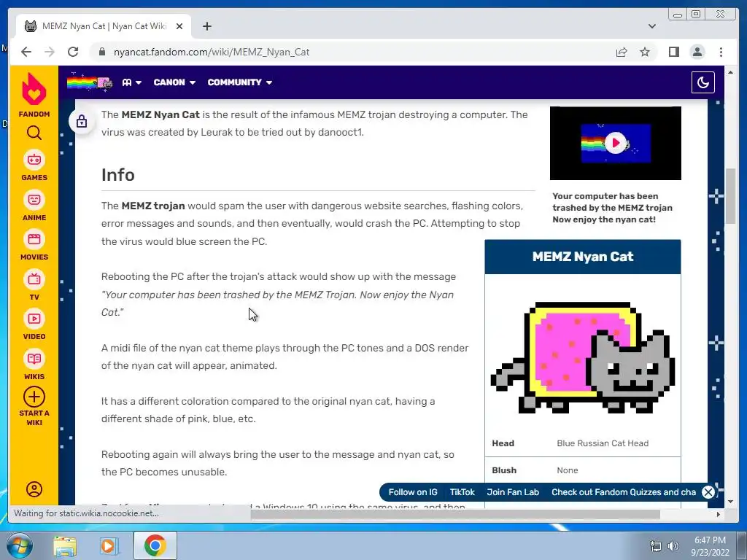747x560 pixels.
Task: Click the vertical scrollbar thumb of the page
Action: coord(730,195)
